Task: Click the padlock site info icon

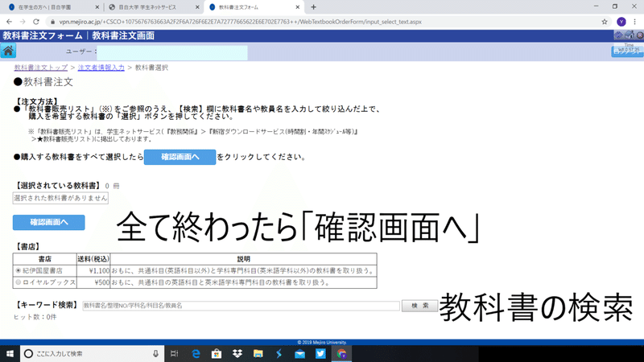Action: [52, 22]
